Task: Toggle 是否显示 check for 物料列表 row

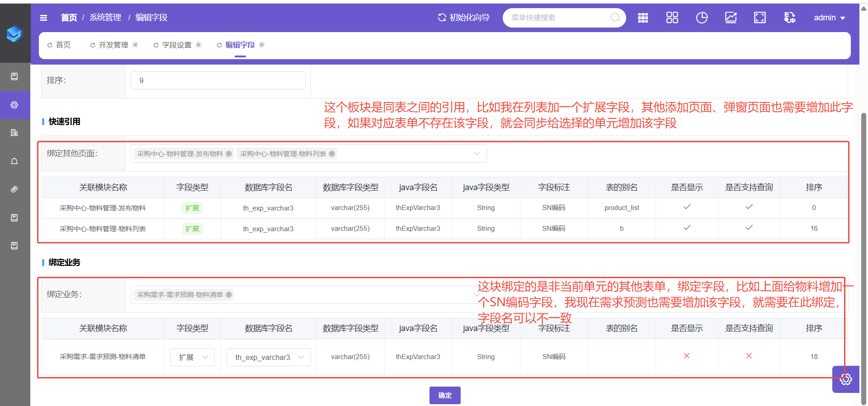Action: pos(687,228)
